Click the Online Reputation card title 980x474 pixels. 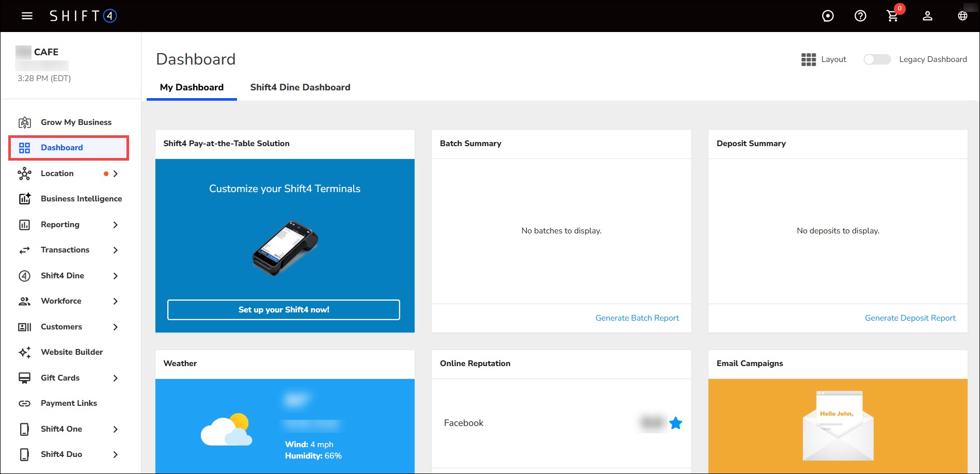point(475,364)
